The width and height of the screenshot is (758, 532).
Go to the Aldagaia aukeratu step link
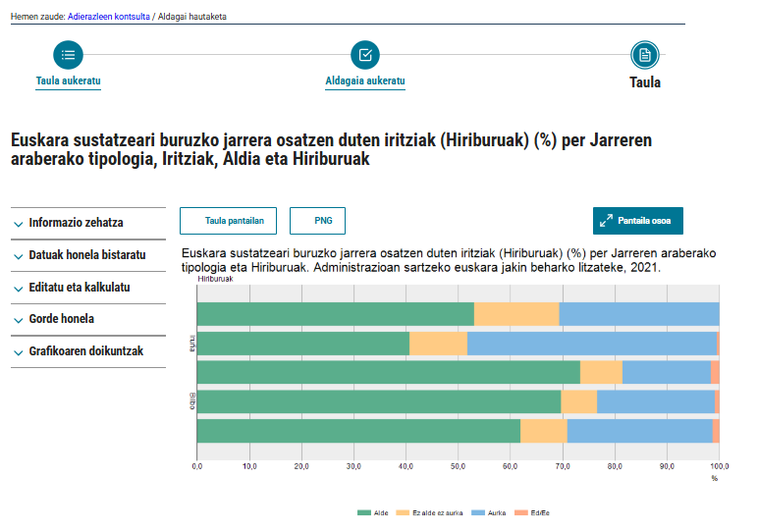pos(365,80)
